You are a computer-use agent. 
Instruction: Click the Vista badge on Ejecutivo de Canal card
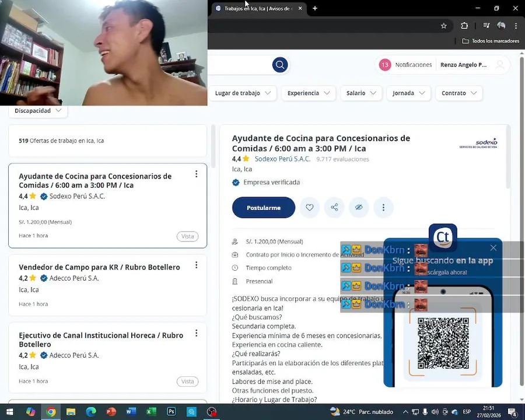tap(187, 381)
